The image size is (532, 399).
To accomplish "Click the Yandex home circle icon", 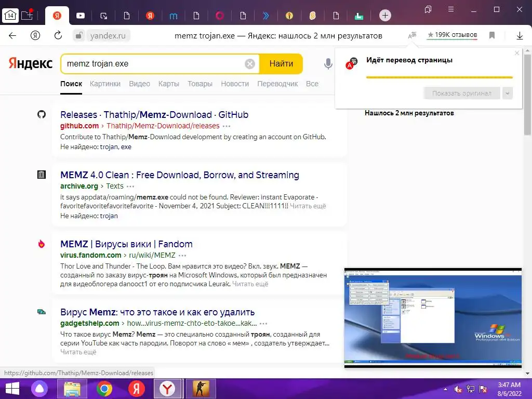I will click(x=35, y=36).
